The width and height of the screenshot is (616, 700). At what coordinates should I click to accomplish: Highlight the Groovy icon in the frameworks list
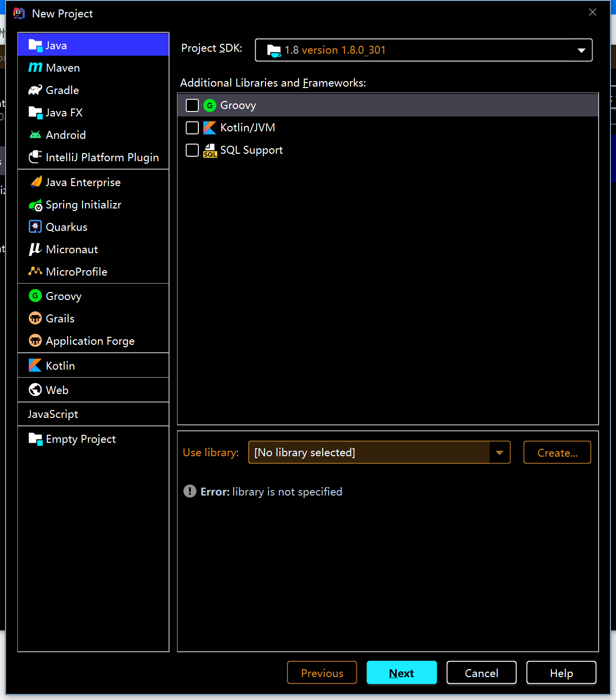pos(210,105)
